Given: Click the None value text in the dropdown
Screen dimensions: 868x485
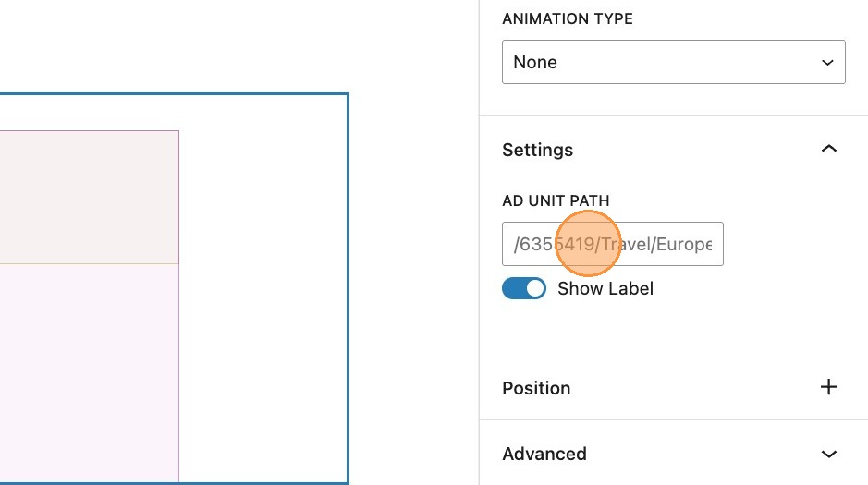Looking at the screenshot, I should pos(535,62).
